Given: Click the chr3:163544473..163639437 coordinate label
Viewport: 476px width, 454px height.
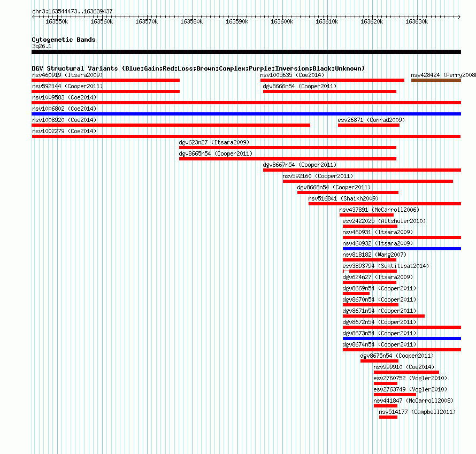Looking at the screenshot, I should [x=72, y=11].
